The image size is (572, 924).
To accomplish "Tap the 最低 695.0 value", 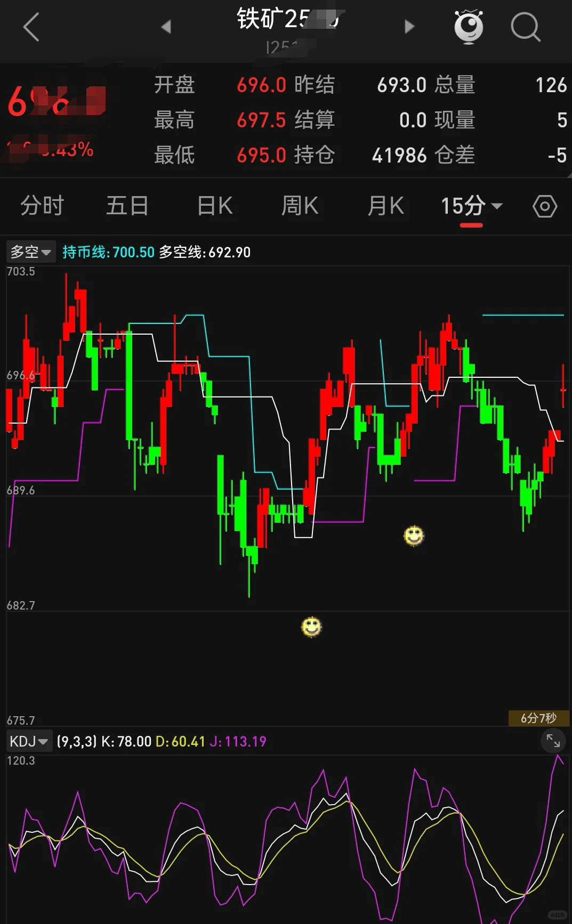I will pos(261,156).
